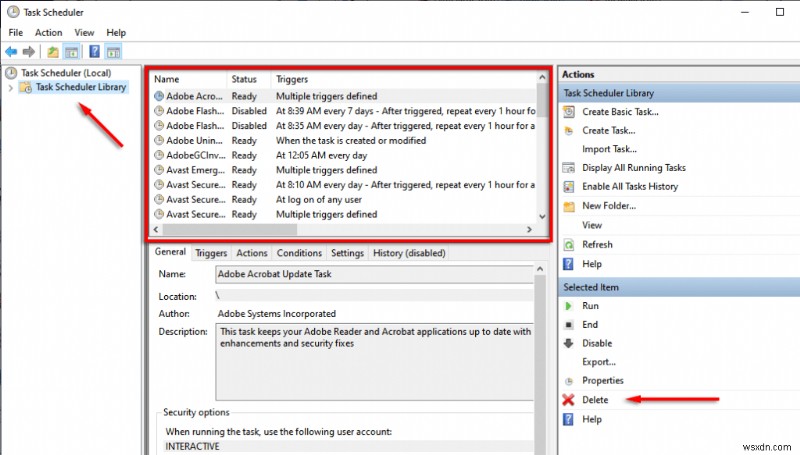Click the Create Task icon

pyautogui.click(x=568, y=131)
